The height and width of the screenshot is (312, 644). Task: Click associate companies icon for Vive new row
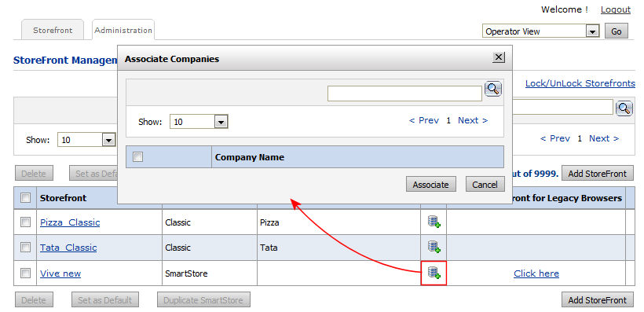coord(434,273)
